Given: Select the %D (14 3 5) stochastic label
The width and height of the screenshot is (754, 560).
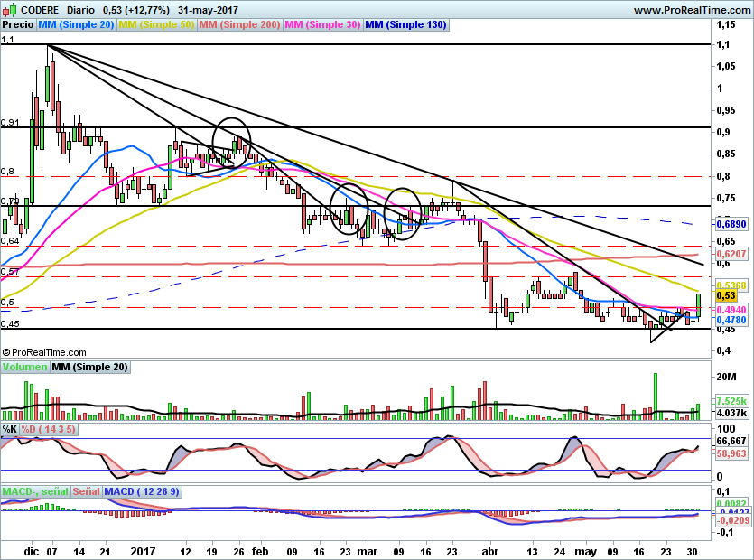Looking at the screenshot, I should (x=48, y=429).
